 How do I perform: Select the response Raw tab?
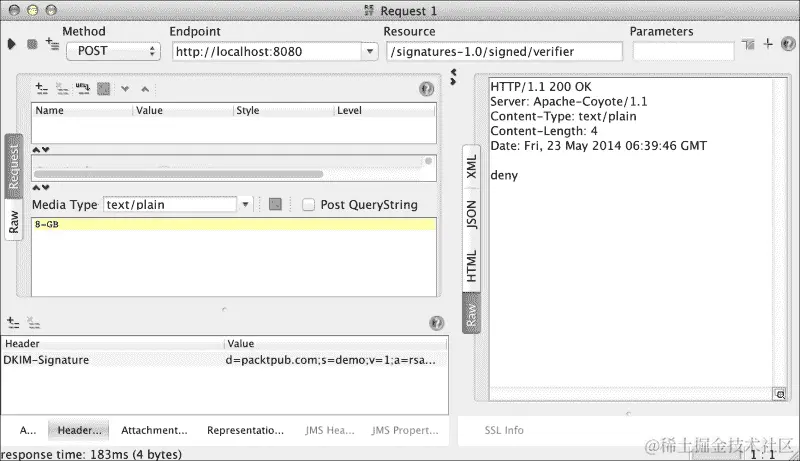click(471, 314)
